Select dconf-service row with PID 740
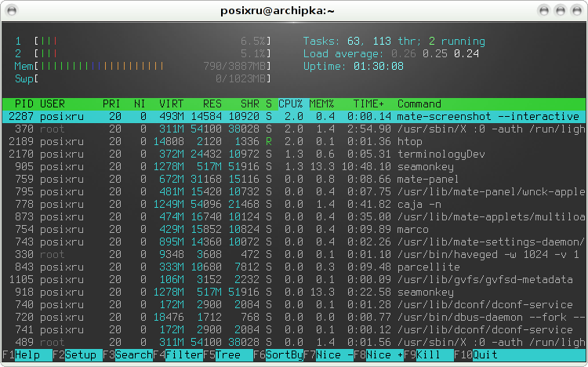 point(294,305)
